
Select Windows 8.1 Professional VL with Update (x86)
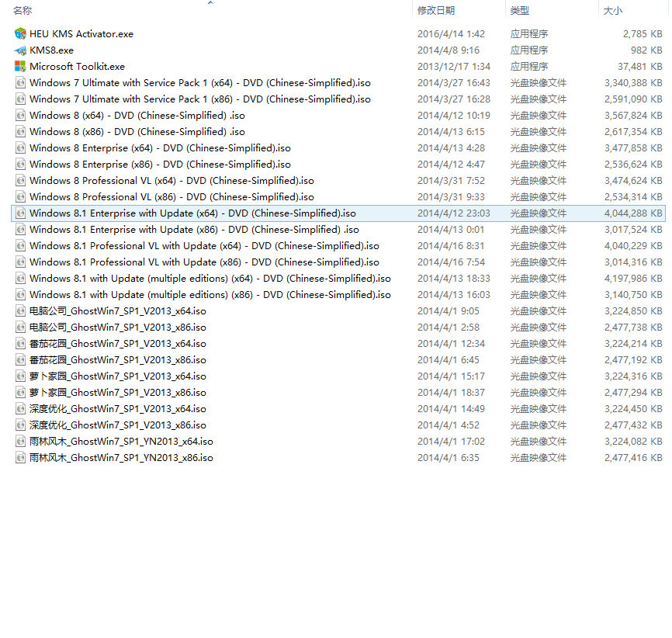pos(204,262)
